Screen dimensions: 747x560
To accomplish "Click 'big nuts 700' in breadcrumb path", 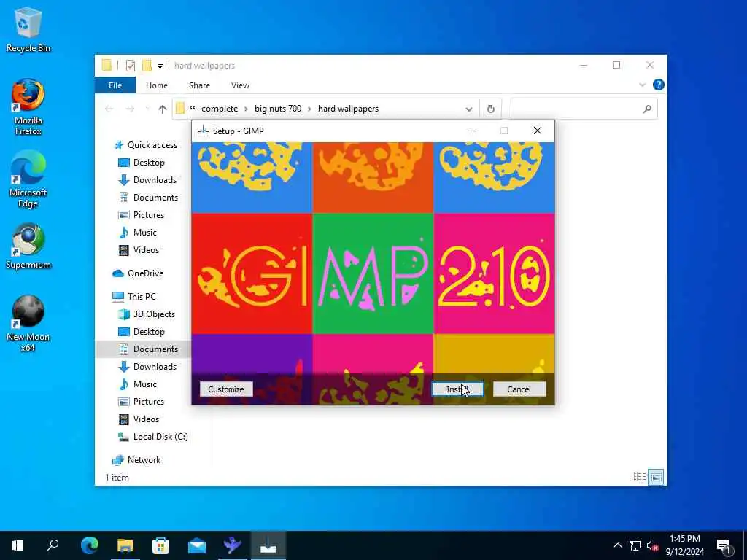I will pos(278,109).
